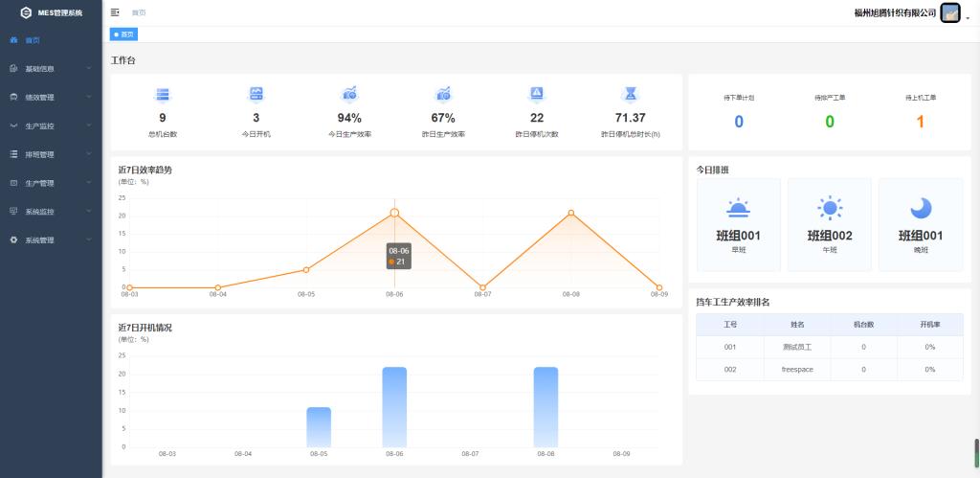The width and height of the screenshot is (980, 478).
Task: Go to 首页 in the sidebar
Action: pyautogui.click(x=33, y=40)
